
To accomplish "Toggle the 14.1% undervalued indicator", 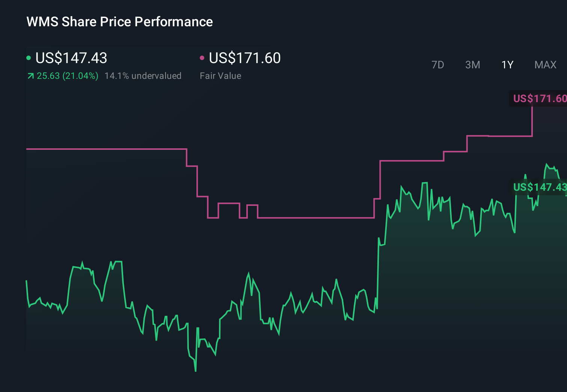I will [x=143, y=75].
